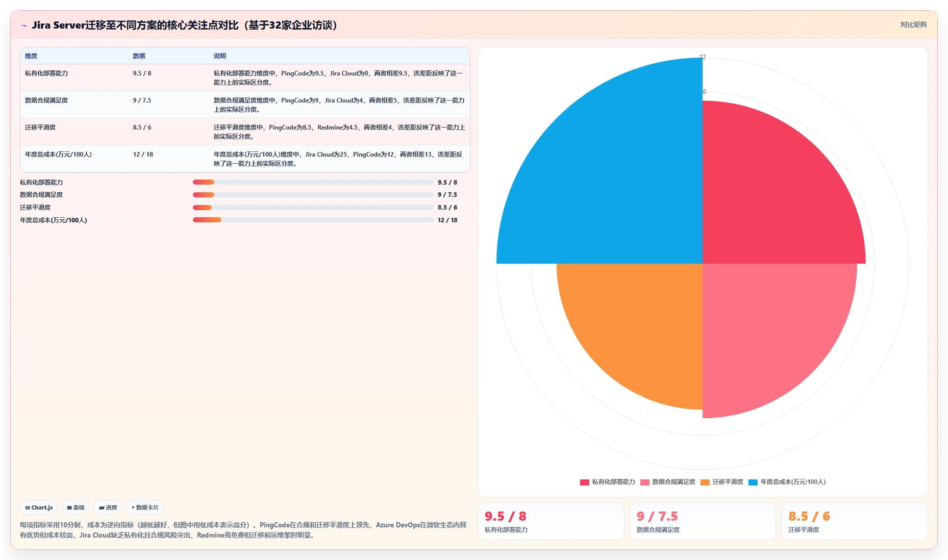Open the 8.5 / 6 data card

[854, 521]
